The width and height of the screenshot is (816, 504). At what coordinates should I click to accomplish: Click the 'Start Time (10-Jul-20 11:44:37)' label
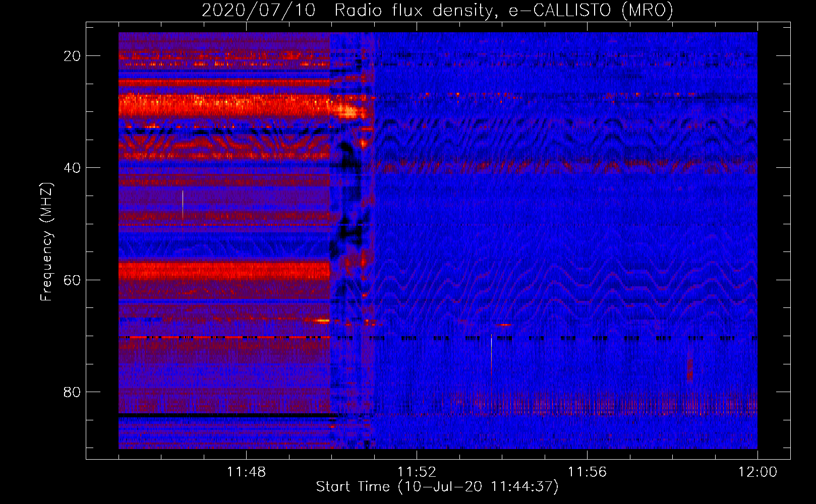tap(437, 487)
